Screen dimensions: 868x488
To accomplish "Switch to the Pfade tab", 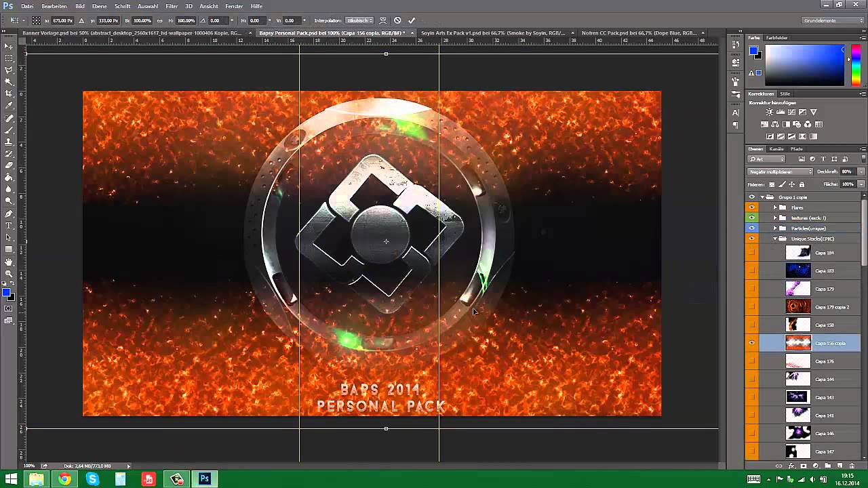I will point(797,149).
